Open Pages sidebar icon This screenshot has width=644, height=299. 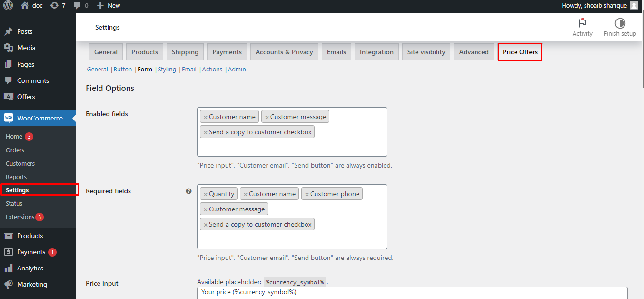pos(9,64)
